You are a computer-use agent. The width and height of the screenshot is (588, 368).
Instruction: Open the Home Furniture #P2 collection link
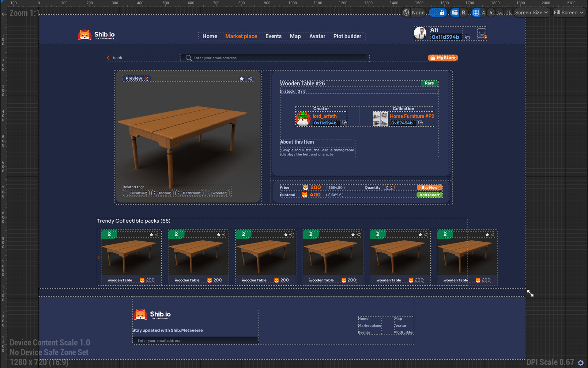412,116
